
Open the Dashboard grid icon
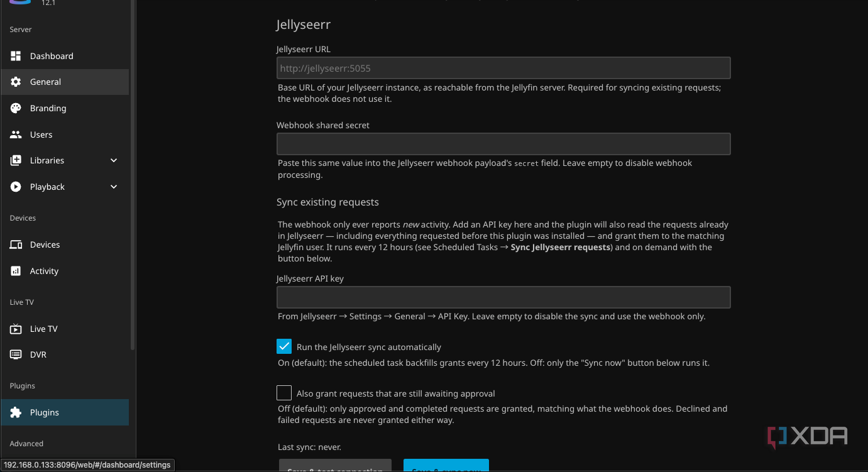tap(16, 56)
